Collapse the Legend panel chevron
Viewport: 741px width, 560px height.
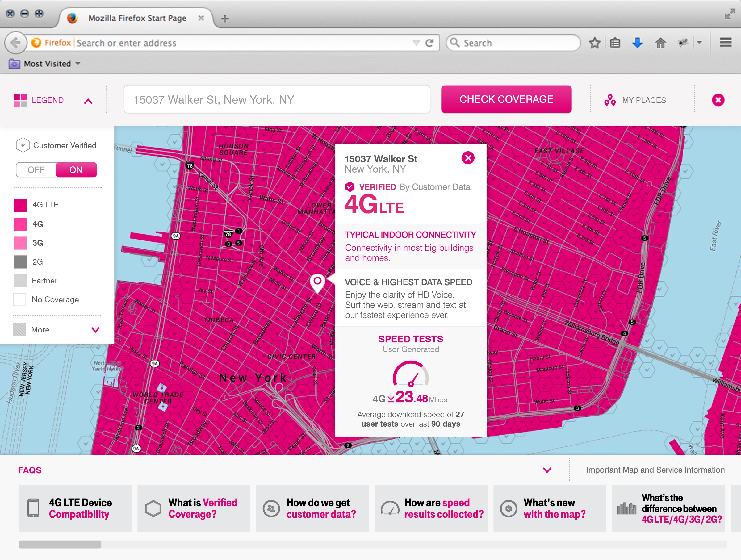point(88,101)
